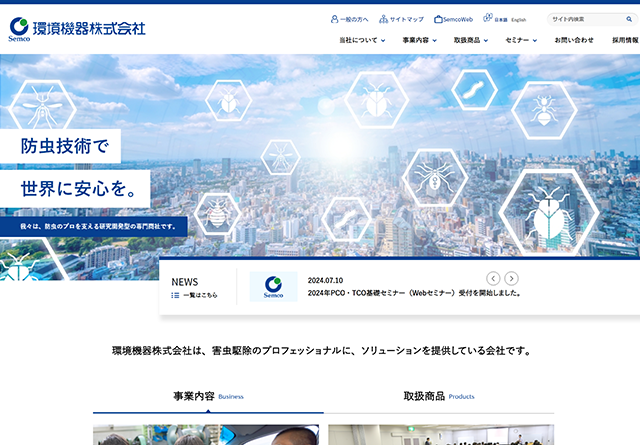Open the 一般の方へ link
640x445 pixels.
click(x=354, y=20)
